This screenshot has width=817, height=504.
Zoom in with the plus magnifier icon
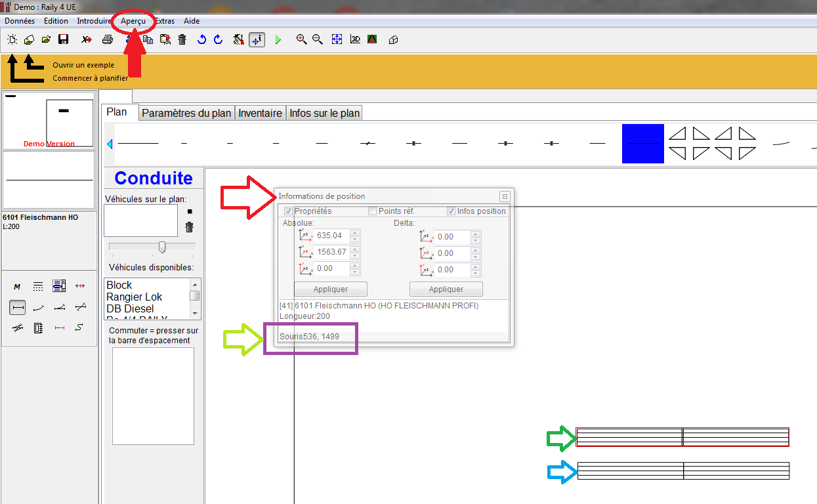[x=301, y=39]
